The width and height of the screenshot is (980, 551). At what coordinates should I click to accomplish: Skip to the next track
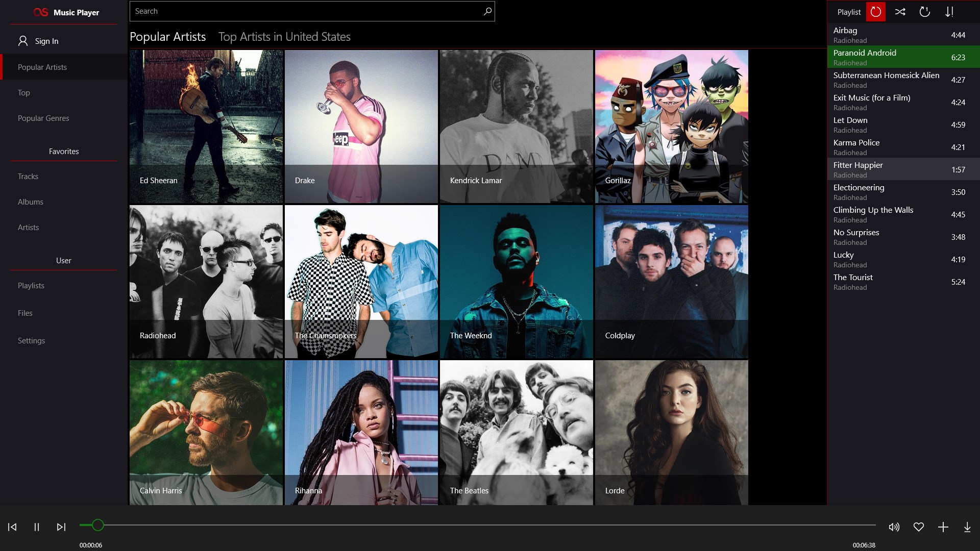click(61, 527)
